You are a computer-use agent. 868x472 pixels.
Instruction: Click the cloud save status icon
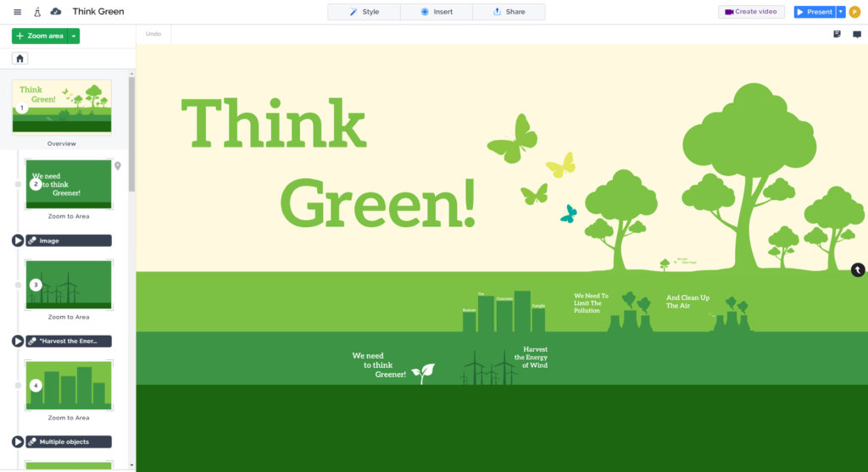(x=56, y=12)
